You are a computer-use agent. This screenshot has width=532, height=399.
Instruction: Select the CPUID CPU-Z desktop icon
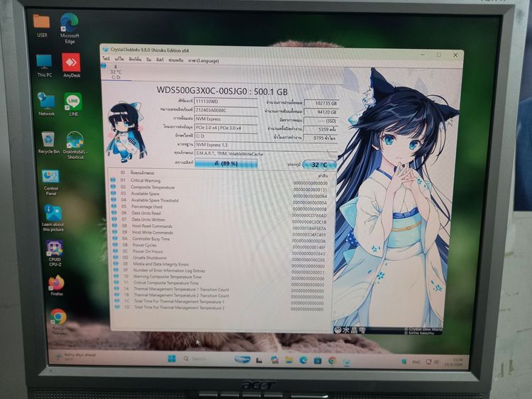(55, 253)
